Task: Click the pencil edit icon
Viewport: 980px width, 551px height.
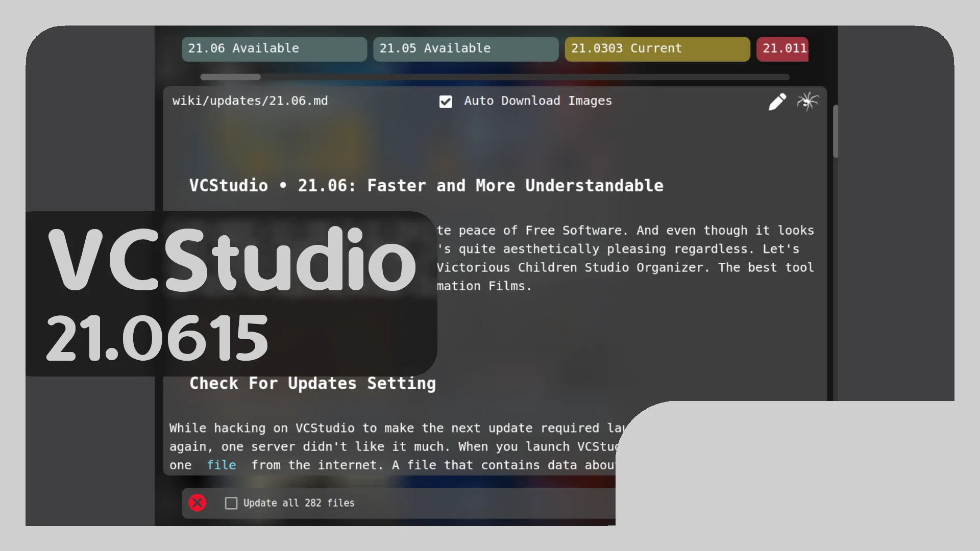Action: click(x=777, y=102)
